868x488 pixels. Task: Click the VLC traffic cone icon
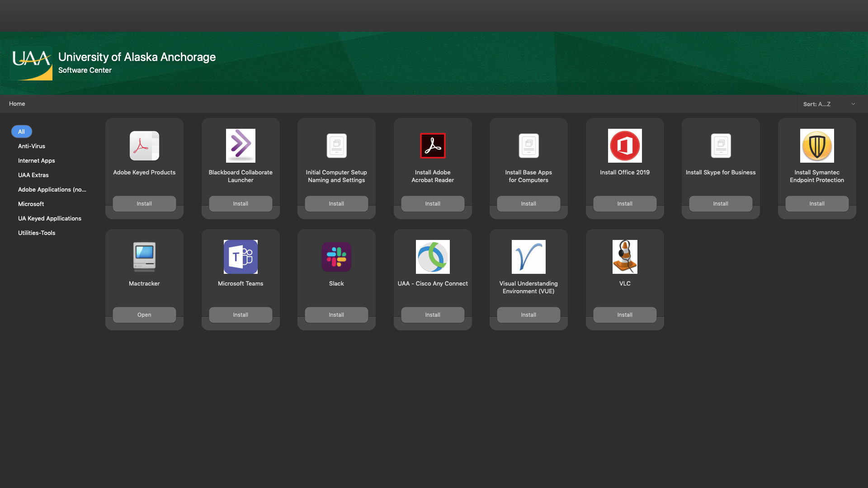625,257
